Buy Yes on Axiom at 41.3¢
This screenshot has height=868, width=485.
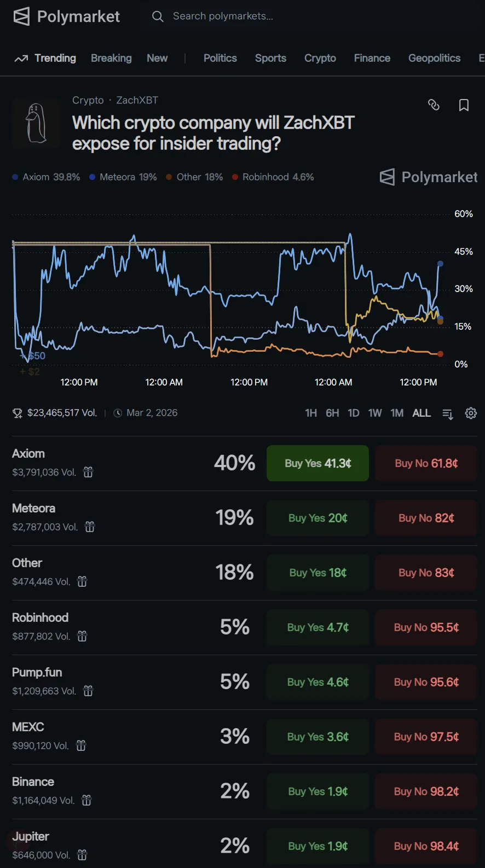[x=317, y=463]
